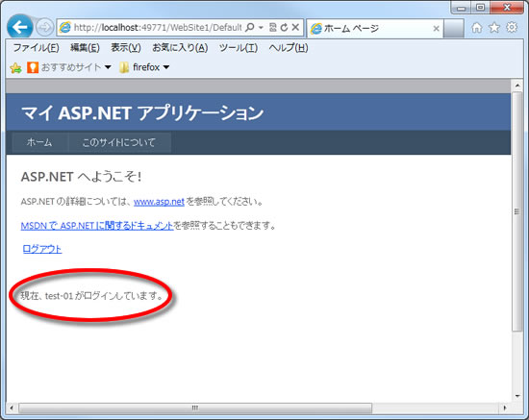Viewport: 529px width, 420px height.
Task: Click the test-01 login status text
Action: pyautogui.click(x=91, y=296)
